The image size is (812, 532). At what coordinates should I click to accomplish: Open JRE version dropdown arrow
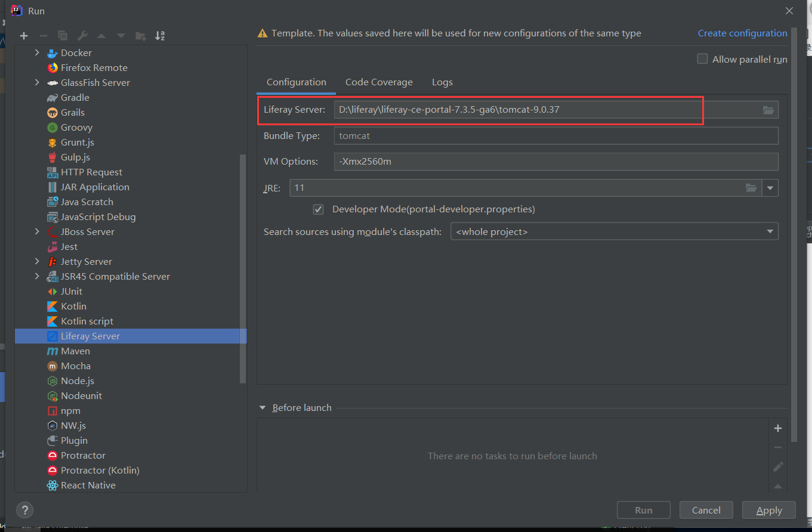[770, 188]
